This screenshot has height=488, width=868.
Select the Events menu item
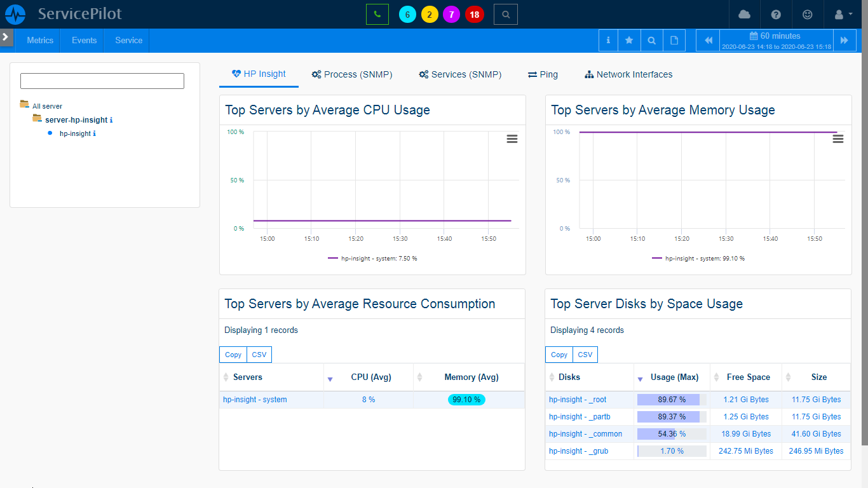click(x=83, y=39)
